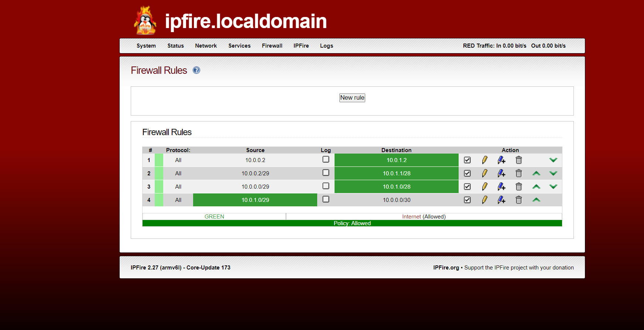
Task: Click the Policy: Allowed green bar
Action: (352, 223)
